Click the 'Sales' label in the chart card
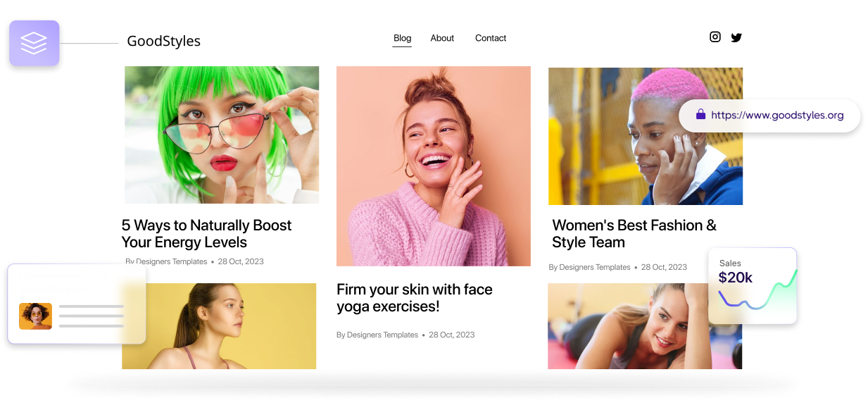Image resolution: width=868 pixels, height=403 pixels. (x=730, y=263)
